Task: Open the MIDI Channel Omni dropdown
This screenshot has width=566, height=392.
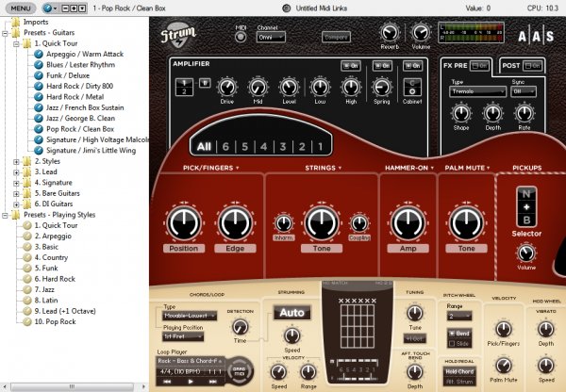Action: pos(271,37)
